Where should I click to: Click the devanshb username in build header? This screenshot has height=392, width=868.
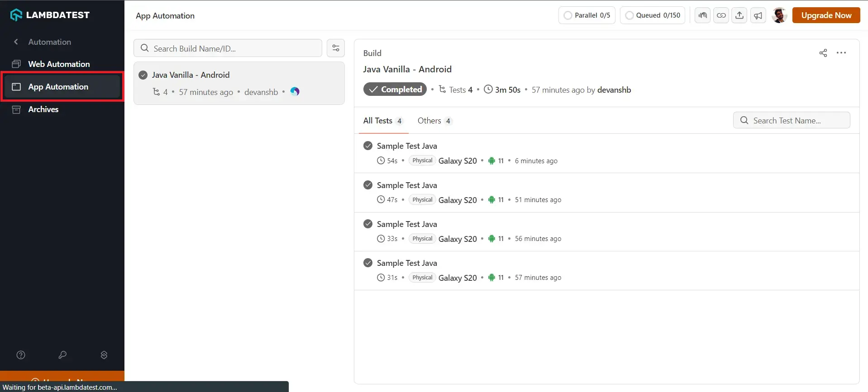(x=614, y=90)
